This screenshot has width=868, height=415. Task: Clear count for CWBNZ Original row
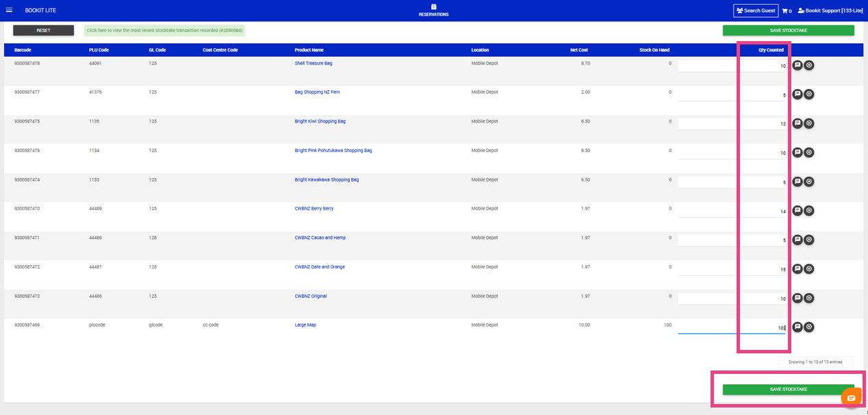pos(809,298)
